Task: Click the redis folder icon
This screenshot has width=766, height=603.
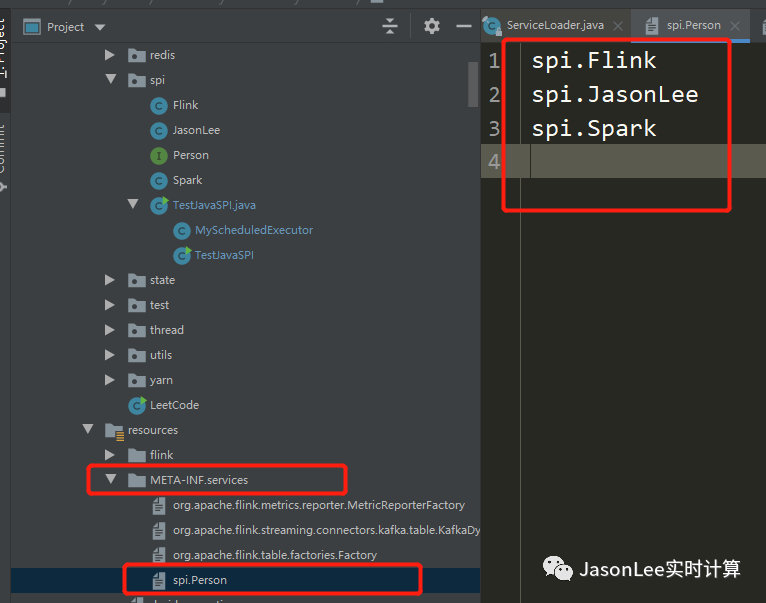Action: 137,55
